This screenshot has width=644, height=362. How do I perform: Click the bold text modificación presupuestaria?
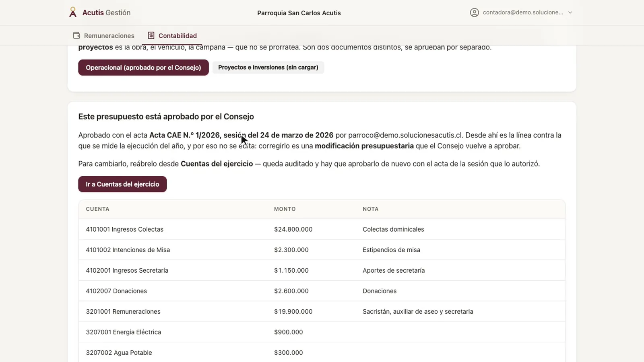tap(364, 146)
